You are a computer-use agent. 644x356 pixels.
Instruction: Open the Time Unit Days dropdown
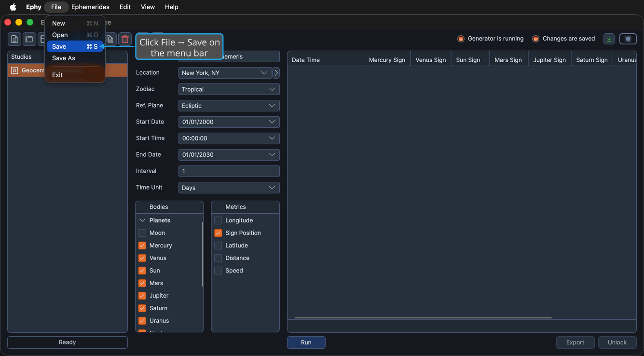click(x=229, y=188)
